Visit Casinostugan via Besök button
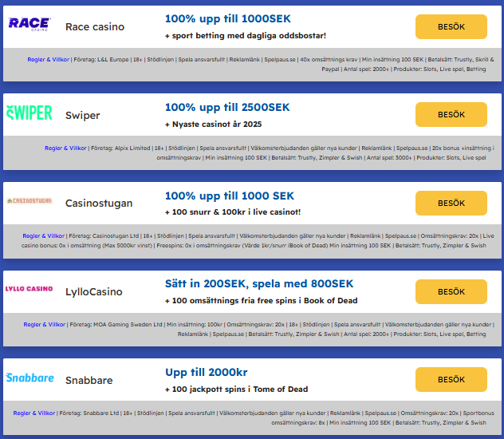 (x=451, y=203)
